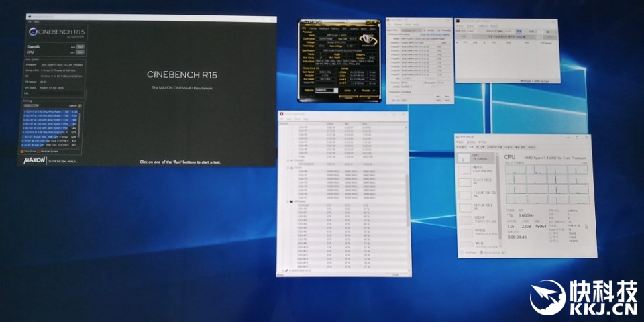
Task: Click Open Resource Monitor icon in Task Manager
Action: tap(482, 253)
